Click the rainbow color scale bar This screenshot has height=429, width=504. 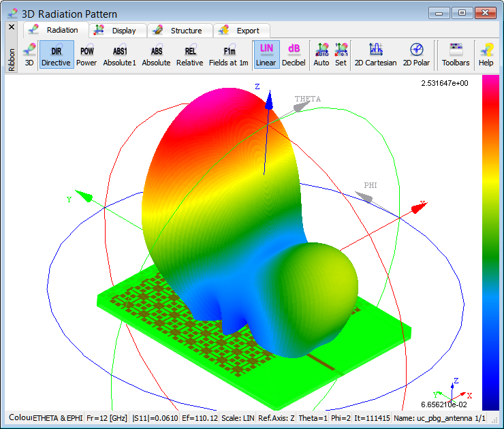pyautogui.click(x=490, y=242)
